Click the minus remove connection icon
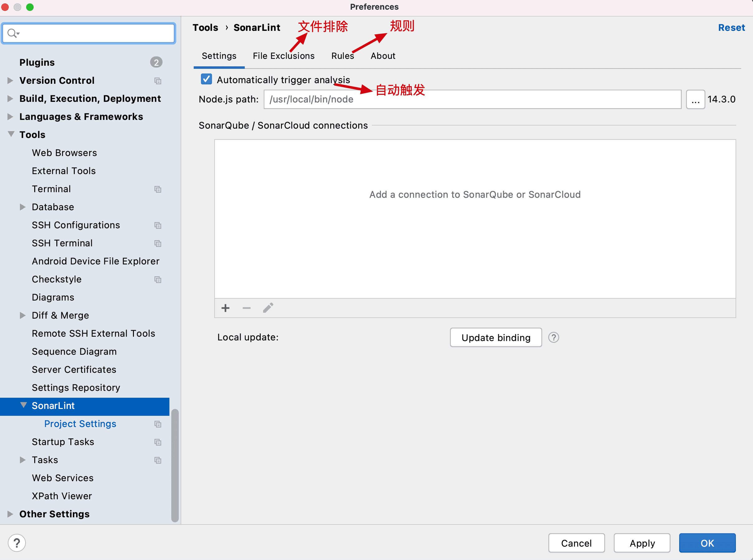The image size is (753, 560). click(x=246, y=308)
